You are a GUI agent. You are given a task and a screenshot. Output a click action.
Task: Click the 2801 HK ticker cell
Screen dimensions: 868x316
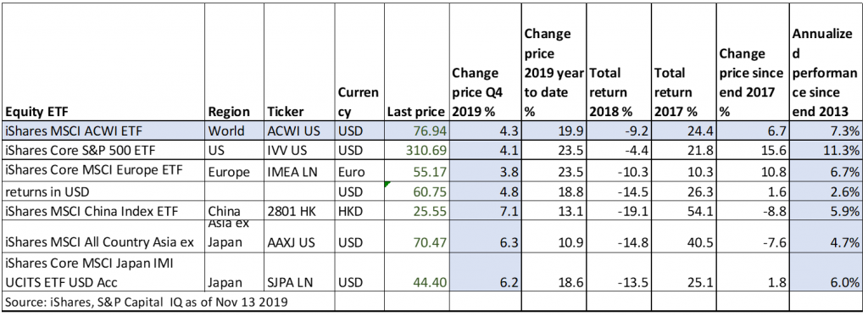tap(299, 210)
